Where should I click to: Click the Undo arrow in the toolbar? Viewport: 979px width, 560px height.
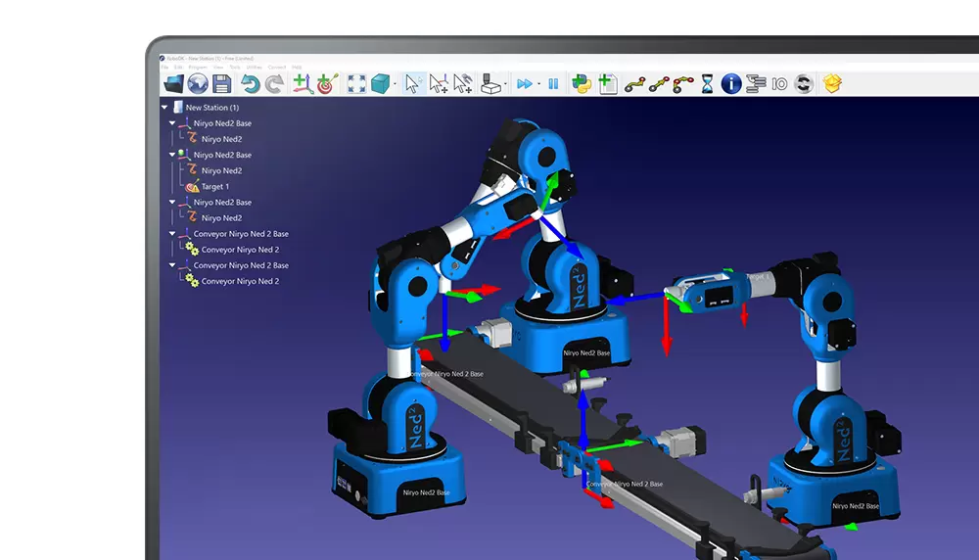[251, 84]
